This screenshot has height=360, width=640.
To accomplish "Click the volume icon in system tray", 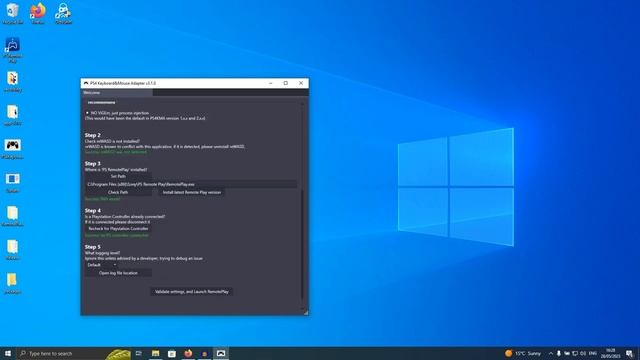I will tap(583, 353).
